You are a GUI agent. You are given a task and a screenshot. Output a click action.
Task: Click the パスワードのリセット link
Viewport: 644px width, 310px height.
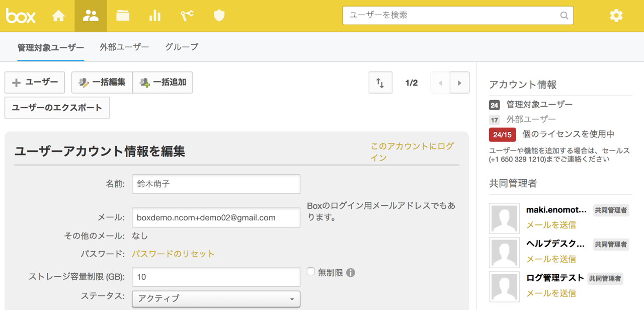pyautogui.click(x=173, y=254)
